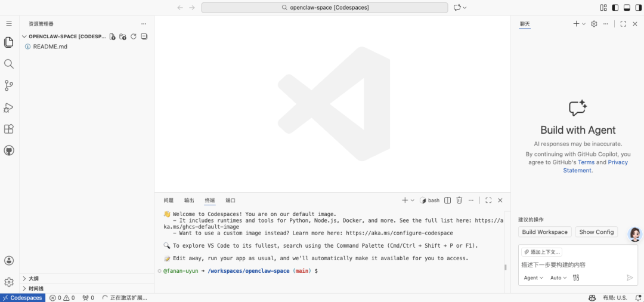Image resolution: width=644 pixels, height=302 pixels.
Task: Click the New File icon in explorer
Action: (x=113, y=36)
